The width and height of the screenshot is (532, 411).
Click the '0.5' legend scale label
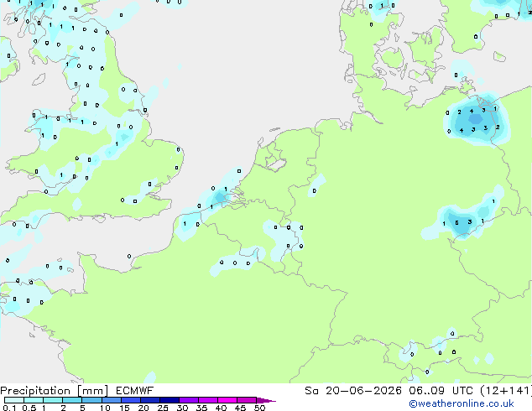29,408
